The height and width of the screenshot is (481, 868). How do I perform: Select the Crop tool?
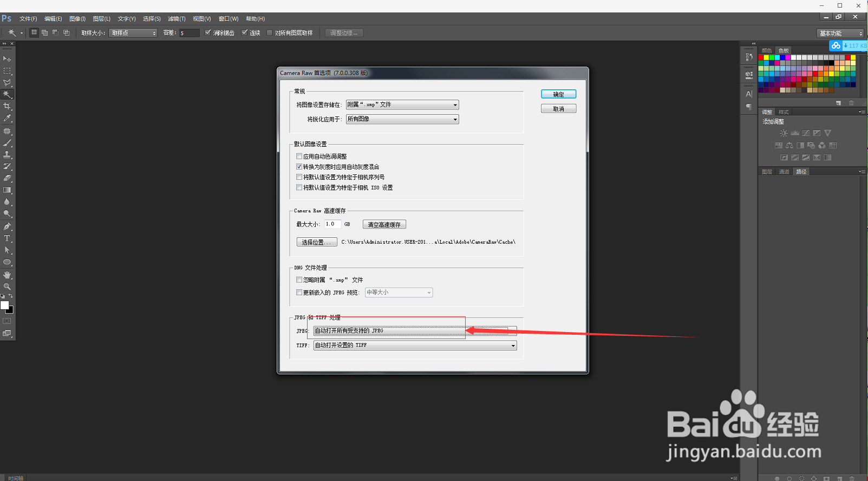7,106
